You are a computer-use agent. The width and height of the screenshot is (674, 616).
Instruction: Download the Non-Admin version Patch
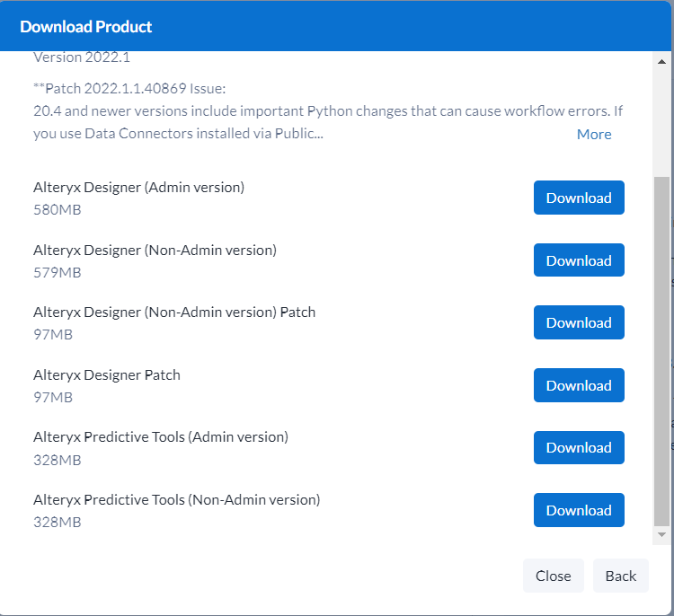pos(578,323)
